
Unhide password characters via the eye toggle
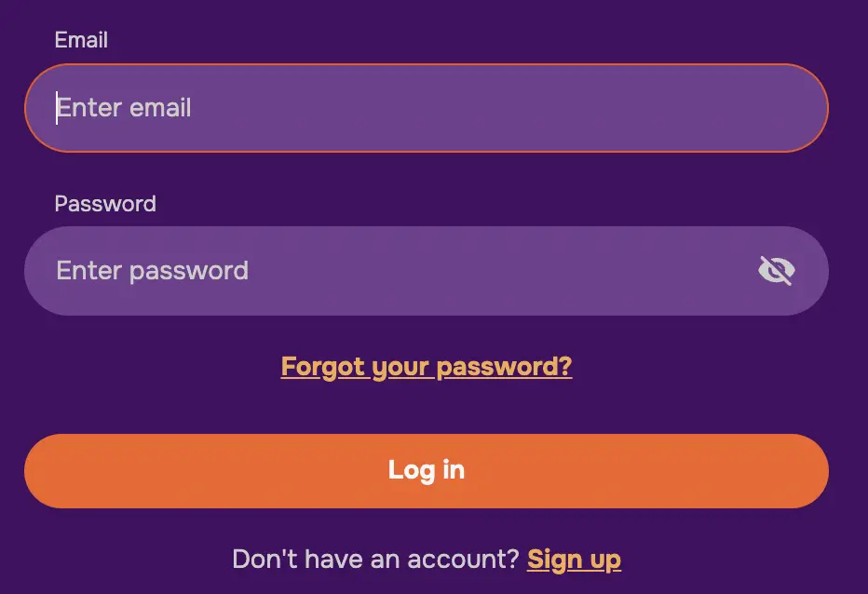pyautogui.click(x=776, y=271)
